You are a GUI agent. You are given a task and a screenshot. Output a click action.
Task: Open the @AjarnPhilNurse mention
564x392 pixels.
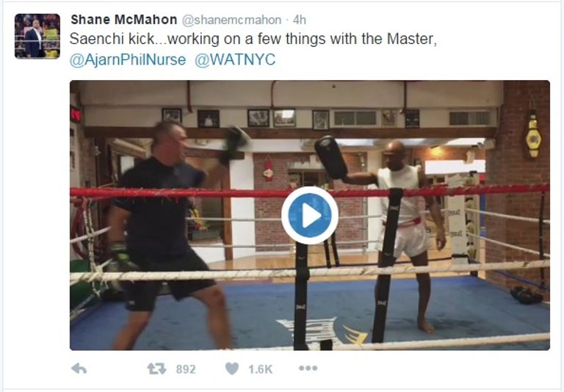tap(128, 59)
